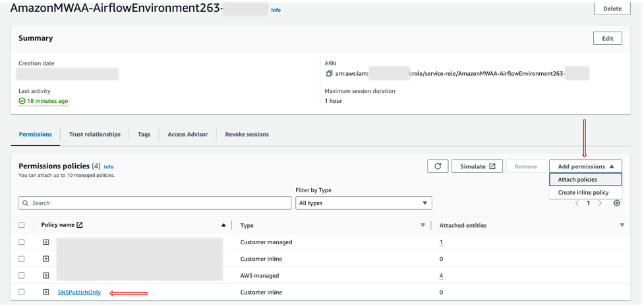
Task: Click the '1 hour' session duration value
Action: click(x=333, y=101)
